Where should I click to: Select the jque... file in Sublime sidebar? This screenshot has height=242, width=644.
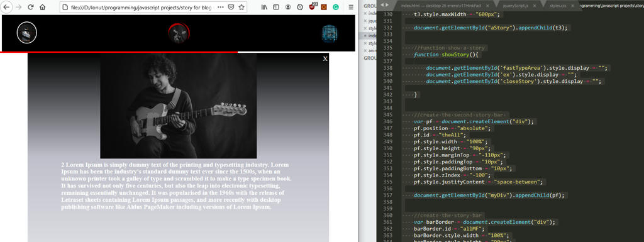point(372,21)
